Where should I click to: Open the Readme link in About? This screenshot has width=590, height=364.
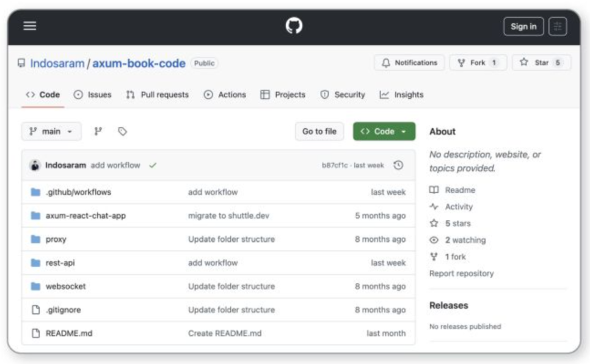coord(460,190)
